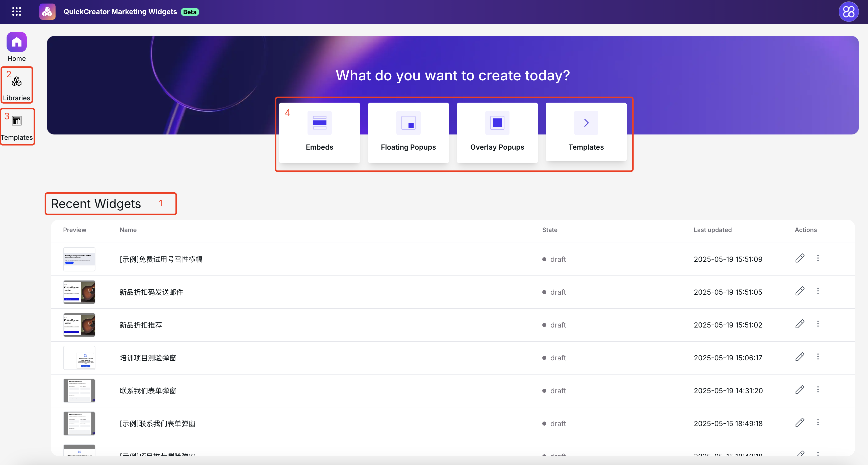Screen dimensions: 868x465
Task: Select the Overlay Popups card
Action: [497, 132]
